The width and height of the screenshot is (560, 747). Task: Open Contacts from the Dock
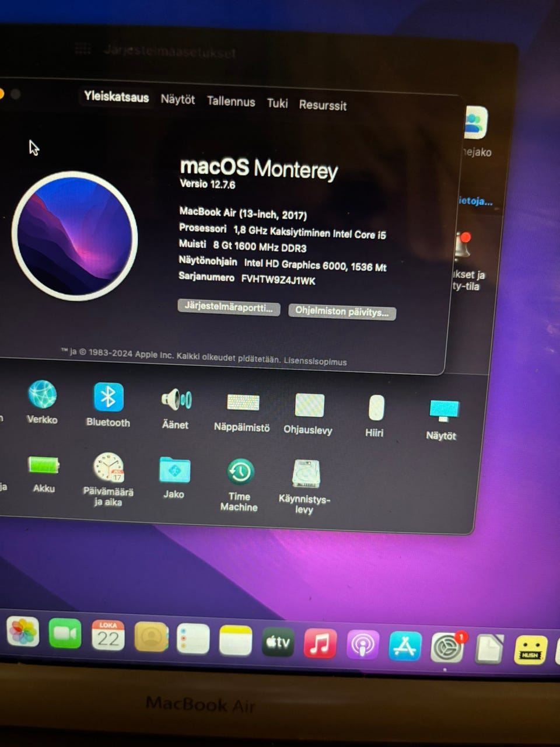click(x=151, y=637)
